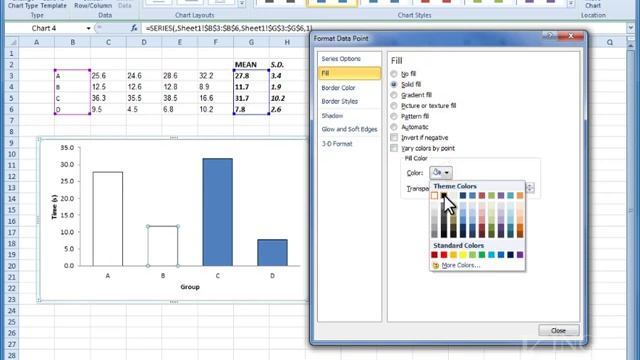The height and width of the screenshot is (360, 640).
Task: Select column B header
Action: coord(73,42)
